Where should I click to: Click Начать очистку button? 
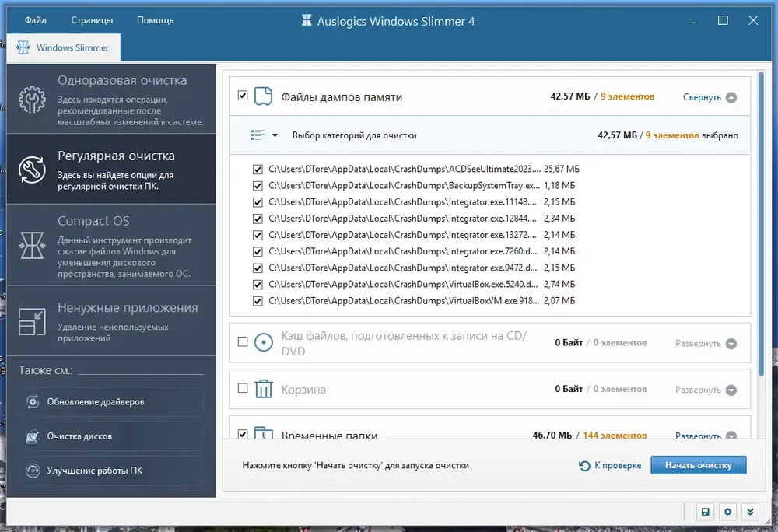coord(698,465)
